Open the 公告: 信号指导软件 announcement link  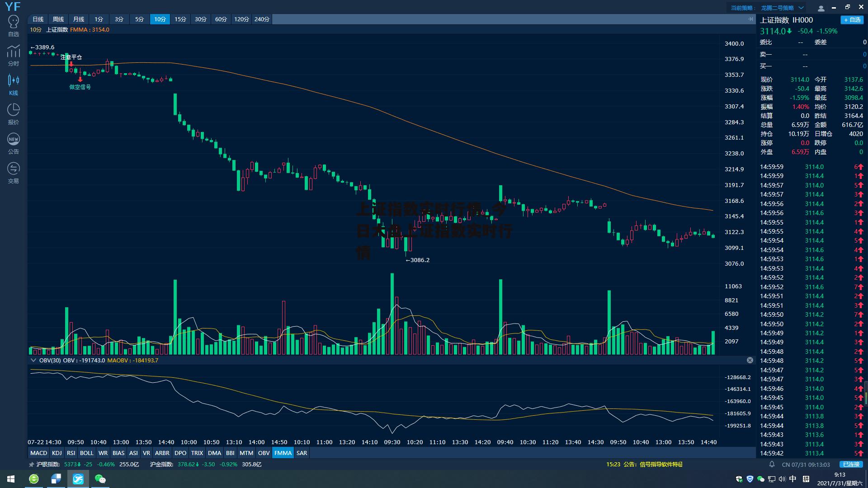pos(653,464)
